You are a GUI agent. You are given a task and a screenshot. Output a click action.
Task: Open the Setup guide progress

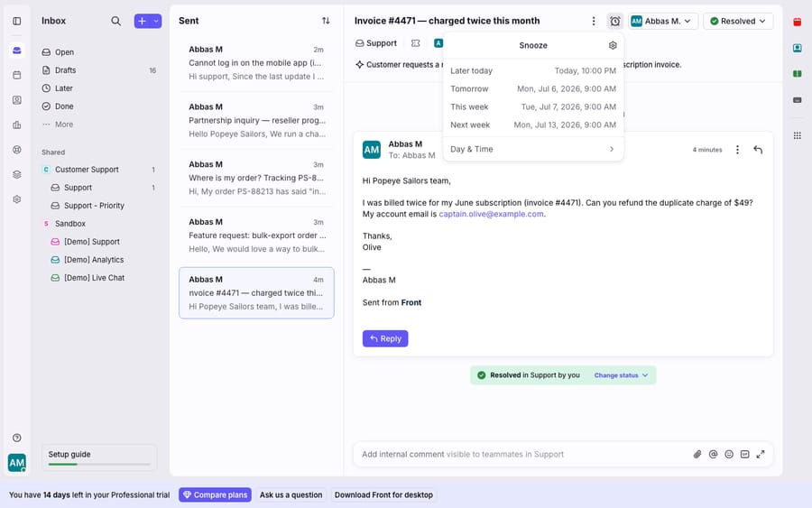point(99,457)
